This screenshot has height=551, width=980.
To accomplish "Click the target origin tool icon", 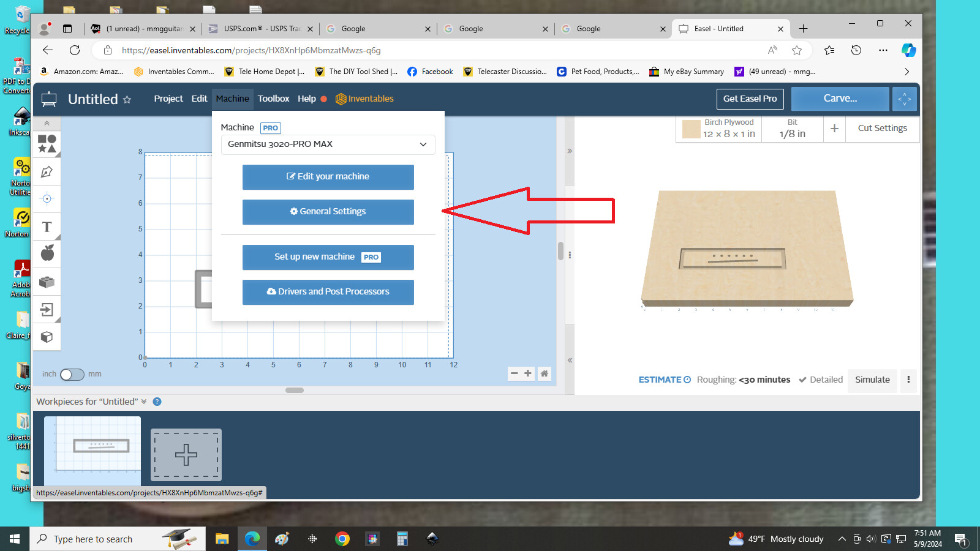I will tap(47, 198).
